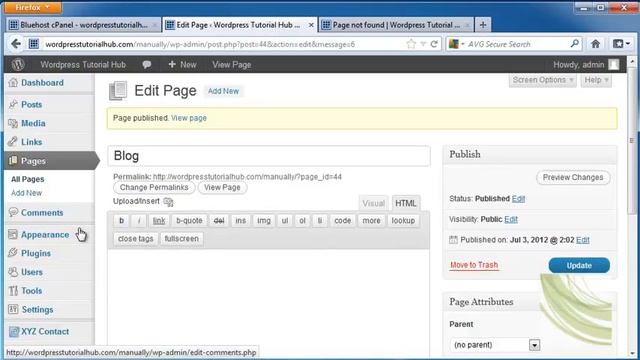
Task: Bookmark the page with the star icon
Action: (x=411, y=44)
